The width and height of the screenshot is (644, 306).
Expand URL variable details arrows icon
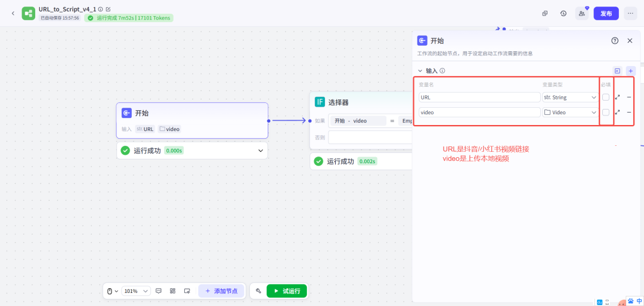(617, 97)
